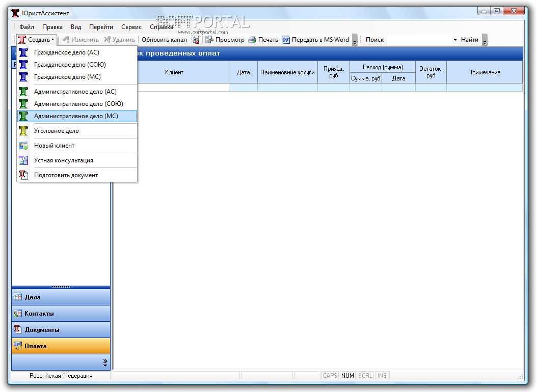
Task: Choose Гражданское дело (СОЮ) menu entry
Action: coord(77,65)
